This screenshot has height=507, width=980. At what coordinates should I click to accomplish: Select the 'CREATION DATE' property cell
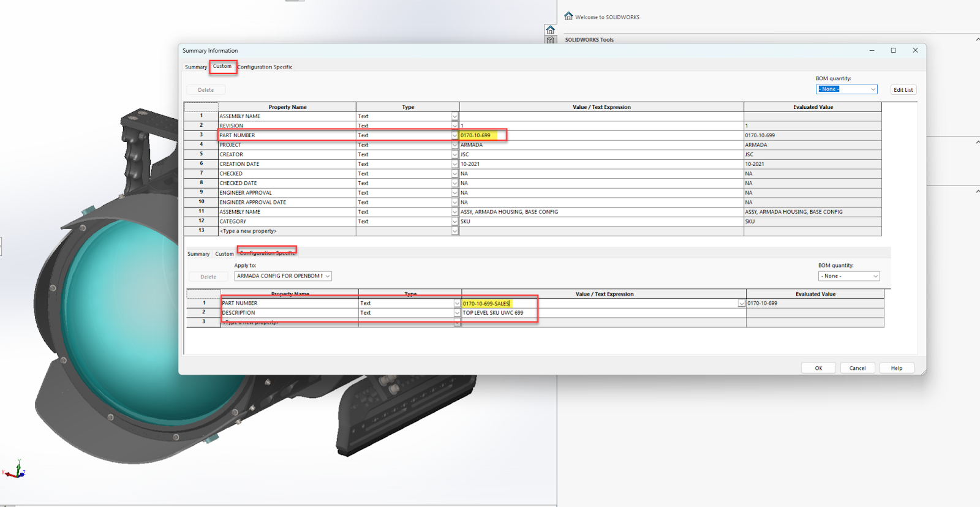287,164
